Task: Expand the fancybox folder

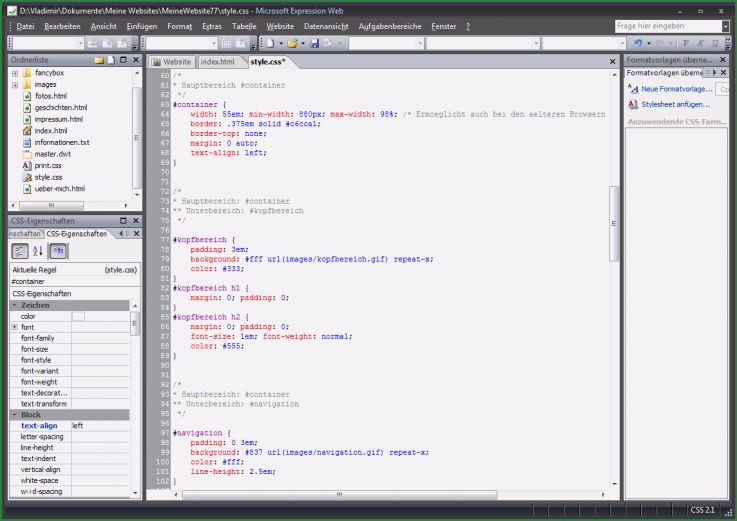Action: pos(14,73)
